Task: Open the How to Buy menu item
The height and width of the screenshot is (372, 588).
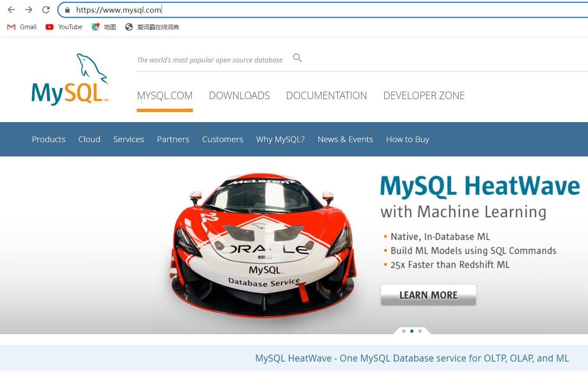Action: pos(407,139)
